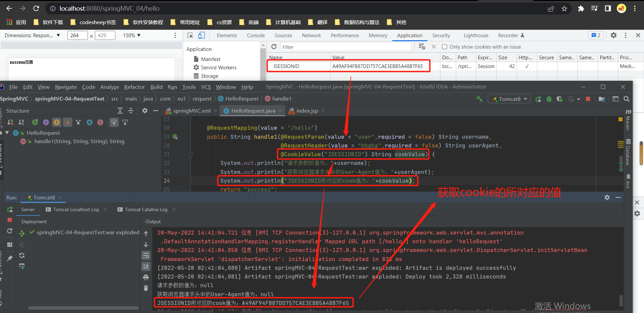Expand all nodes in Structure panel

pyautogui.click(x=120, y=111)
